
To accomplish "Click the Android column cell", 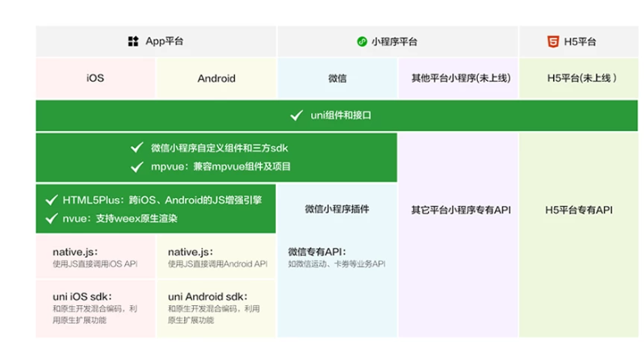I will [216, 78].
